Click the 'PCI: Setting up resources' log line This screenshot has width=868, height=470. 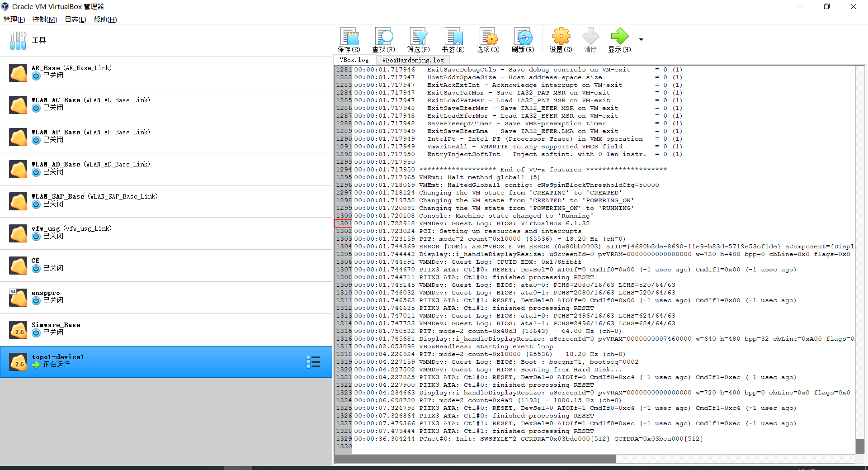(x=468, y=231)
